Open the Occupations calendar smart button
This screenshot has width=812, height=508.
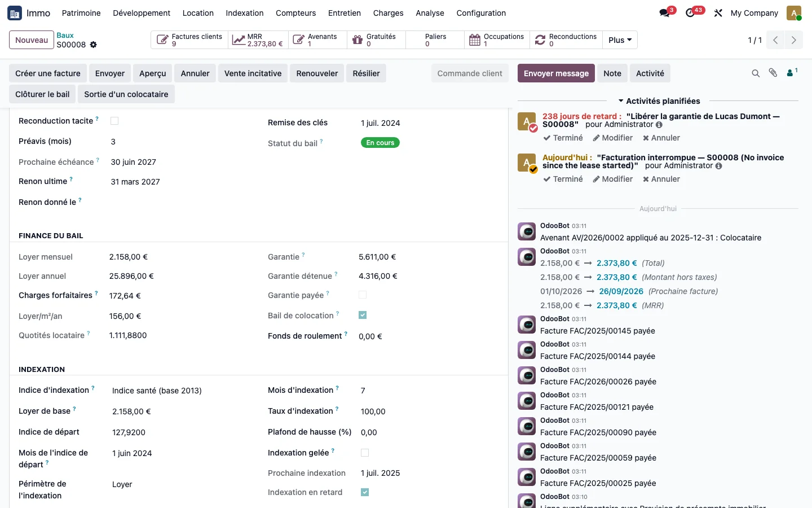coord(497,40)
